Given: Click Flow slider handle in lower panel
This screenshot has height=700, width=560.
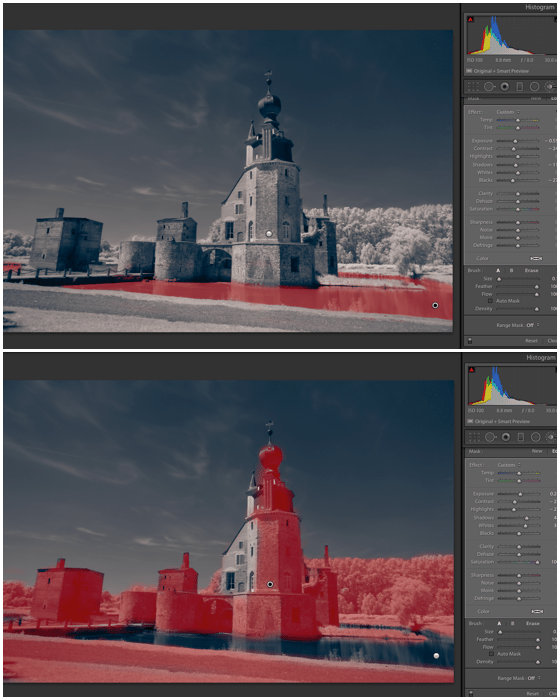Looking at the screenshot, I should point(538,647).
